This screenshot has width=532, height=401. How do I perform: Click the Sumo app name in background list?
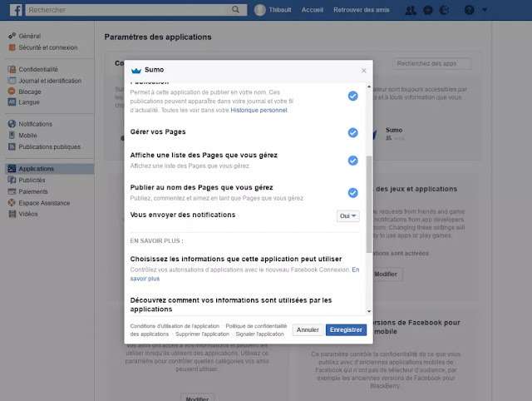(x=394, y=130)
